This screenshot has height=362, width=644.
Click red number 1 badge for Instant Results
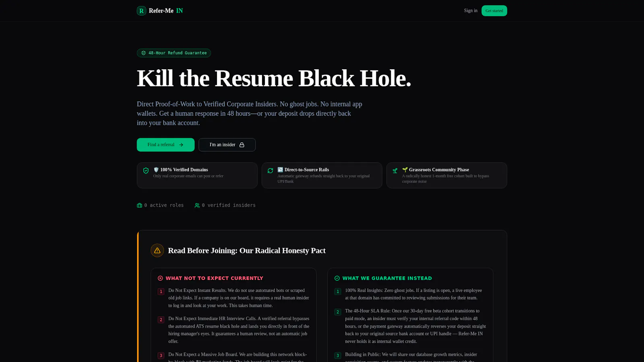[x=161, y=292]
